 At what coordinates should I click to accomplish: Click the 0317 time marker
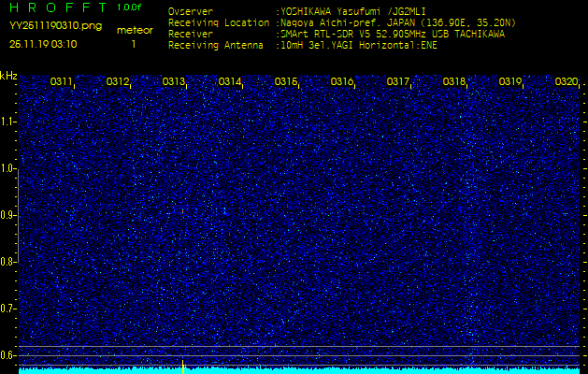coord(398,82)
